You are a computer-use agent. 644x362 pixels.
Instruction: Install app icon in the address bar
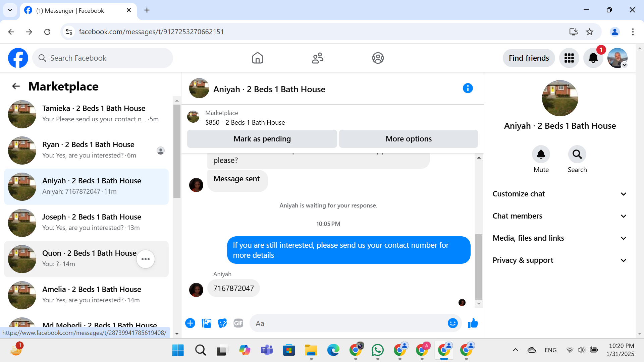574,32
